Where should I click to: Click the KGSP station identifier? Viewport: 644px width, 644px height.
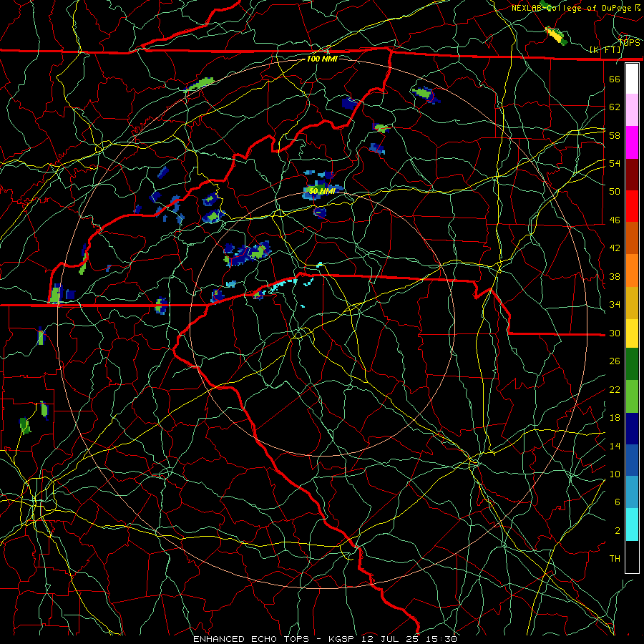(x=343, y=639)
